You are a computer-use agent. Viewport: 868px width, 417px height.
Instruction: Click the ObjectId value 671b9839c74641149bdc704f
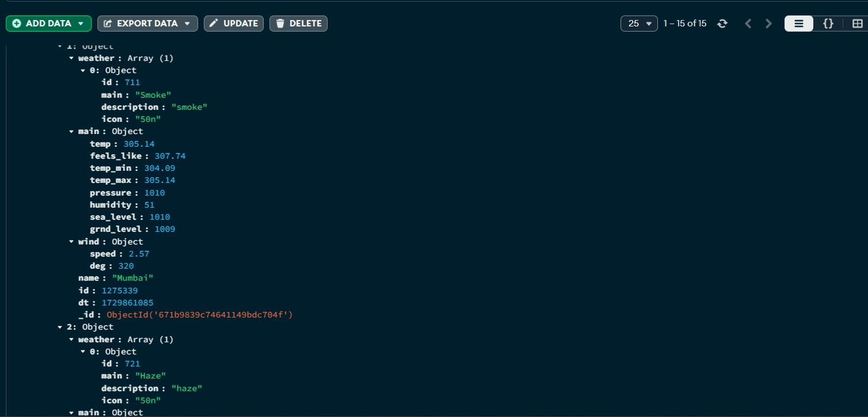tap(200, 315)
